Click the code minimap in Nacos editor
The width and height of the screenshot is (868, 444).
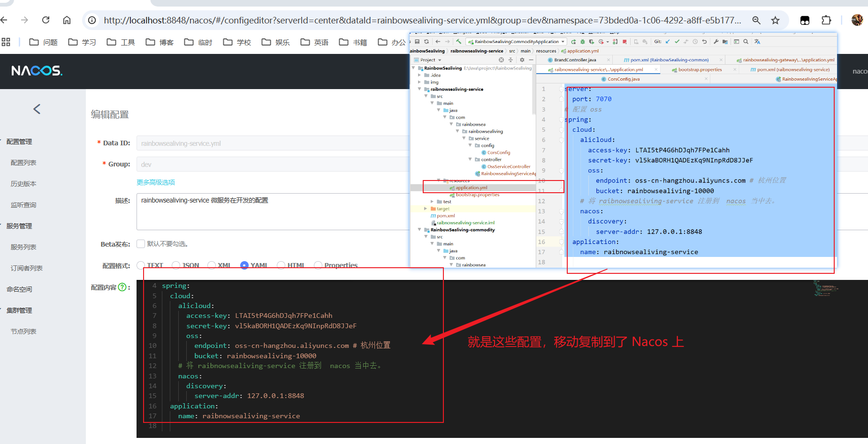coord(826,288)
